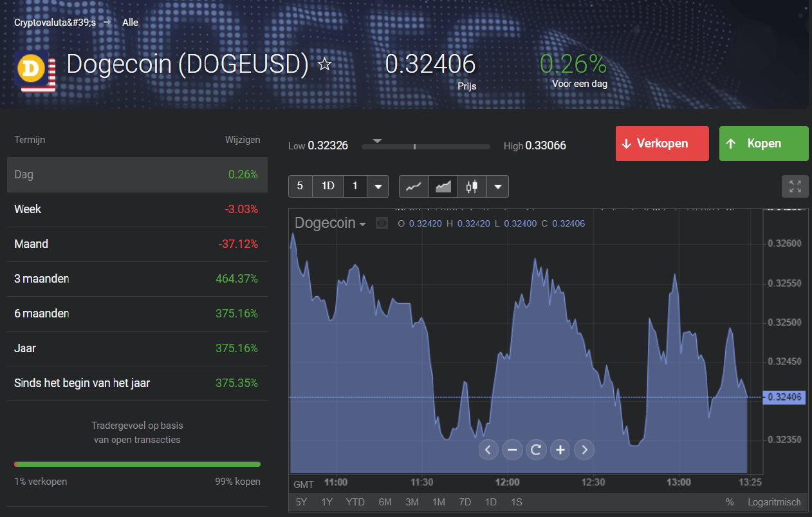The image size is (812, 517).
Task: Zoom in the chart with the plus button
Action: pos(560,449)
